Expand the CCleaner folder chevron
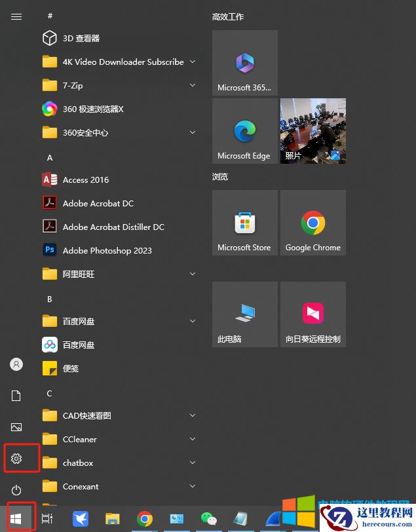This screenshot has width=416, height=532. [x=193, y=439]
